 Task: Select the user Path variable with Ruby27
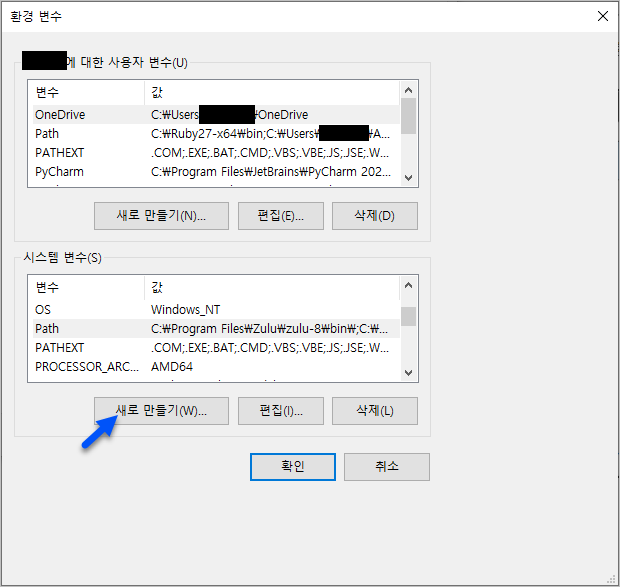(x=216, y=134)
